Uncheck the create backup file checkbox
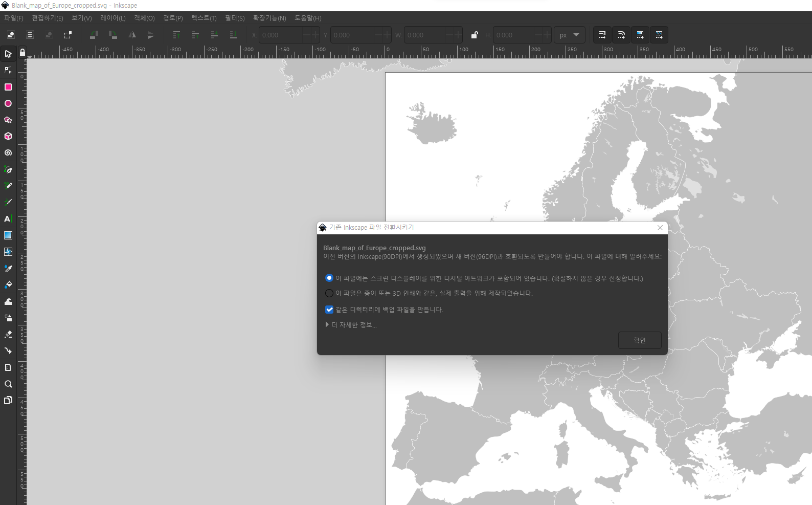This screenshot has width=812, height=505. 329,310
